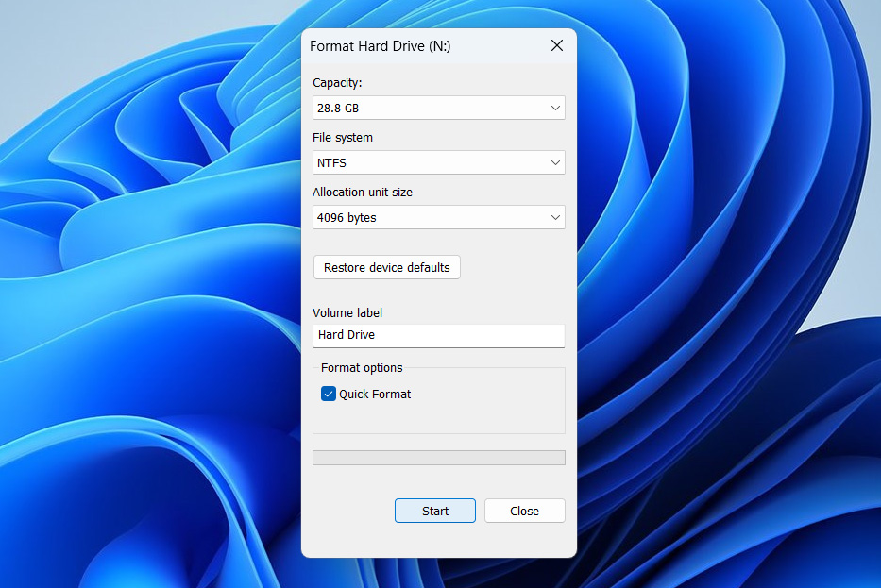This screenshot has height=588, width=881.
Task: Click into the Volume label text field
Action: 438,335
